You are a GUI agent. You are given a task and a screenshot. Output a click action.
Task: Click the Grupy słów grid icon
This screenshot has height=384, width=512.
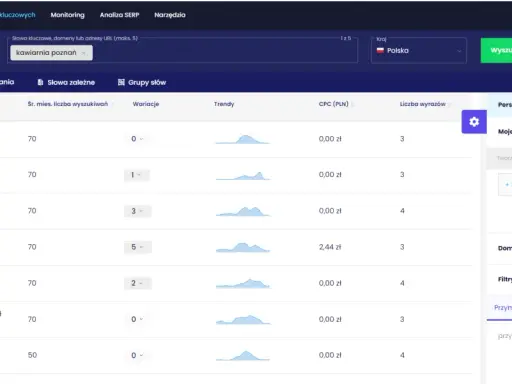[121, 82]
